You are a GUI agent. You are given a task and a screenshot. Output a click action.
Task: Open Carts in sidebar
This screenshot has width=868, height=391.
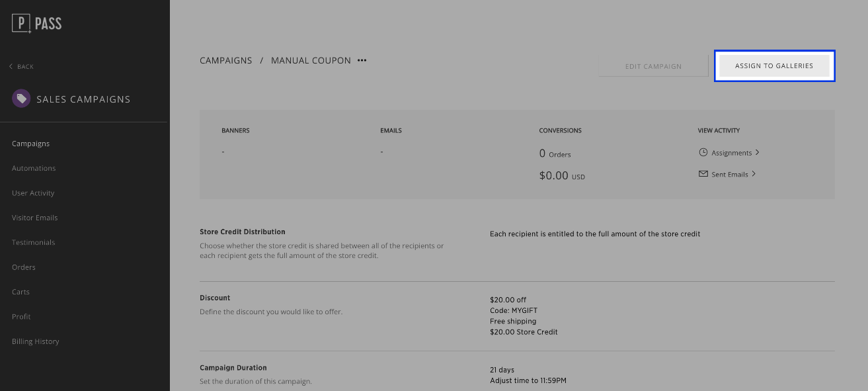(20, 292)
